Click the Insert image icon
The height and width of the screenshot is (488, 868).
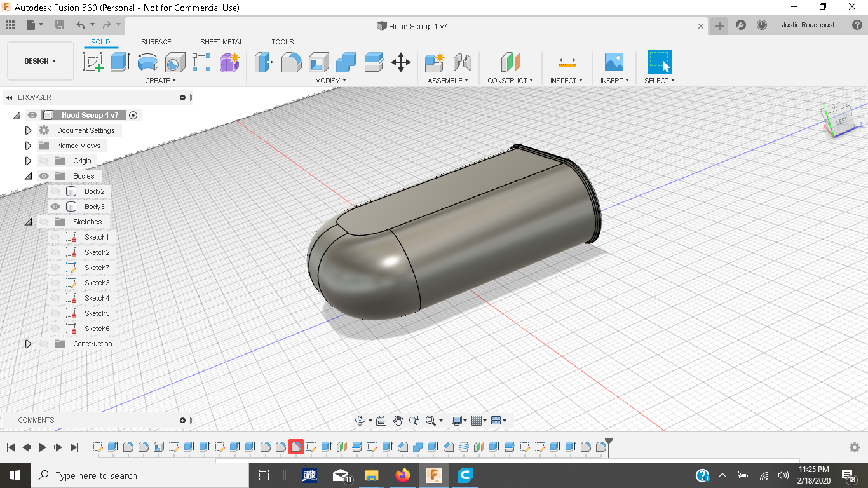(614, 62)
